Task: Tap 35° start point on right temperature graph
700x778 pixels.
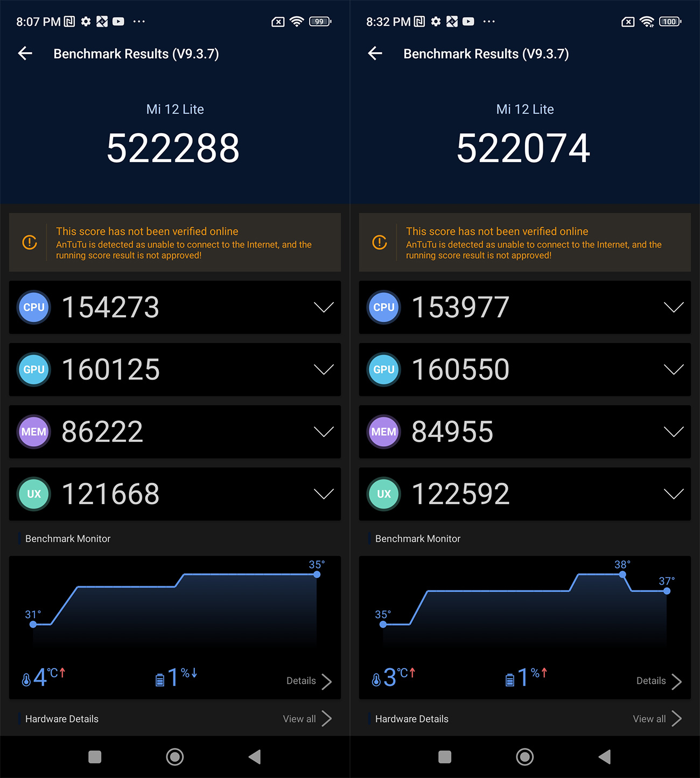Action: click(x=383, y=624)
